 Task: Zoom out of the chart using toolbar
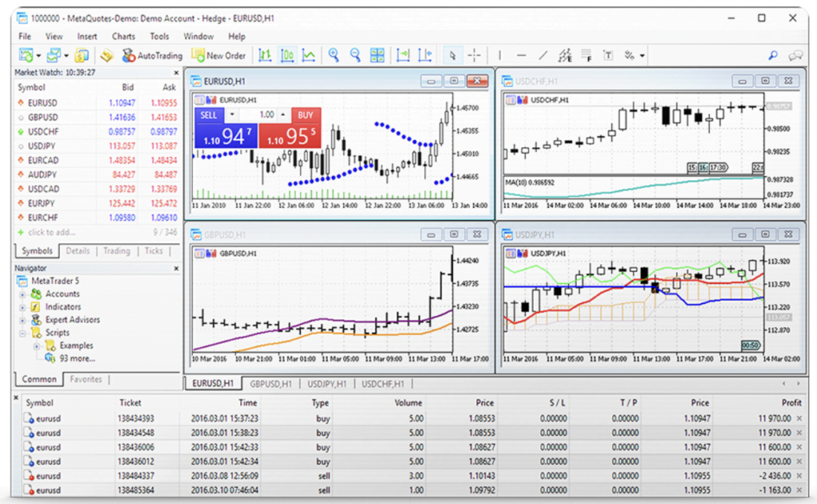(x=355, y=55)
